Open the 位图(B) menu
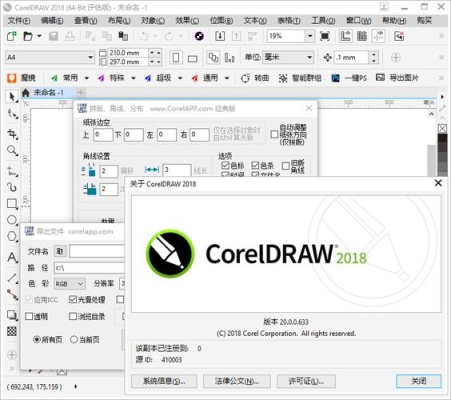 [x=221, y=21]
